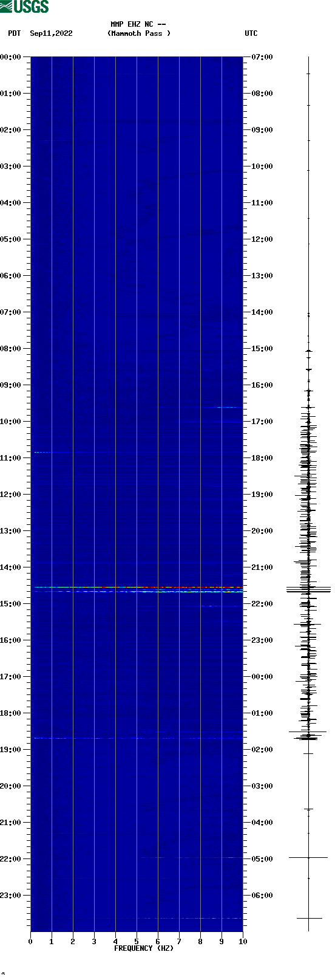Click the USGS logo
Viewport: 335px width, 980px height.
(x=24, y=7)
